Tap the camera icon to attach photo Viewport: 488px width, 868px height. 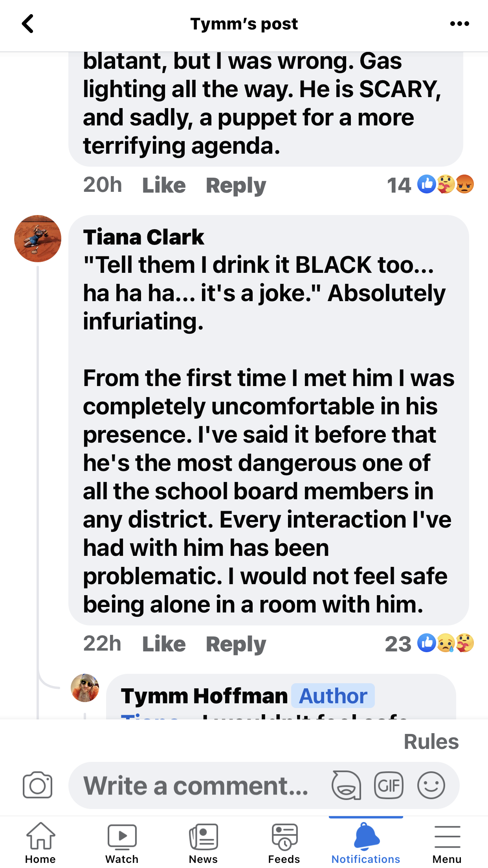point(37,785)
